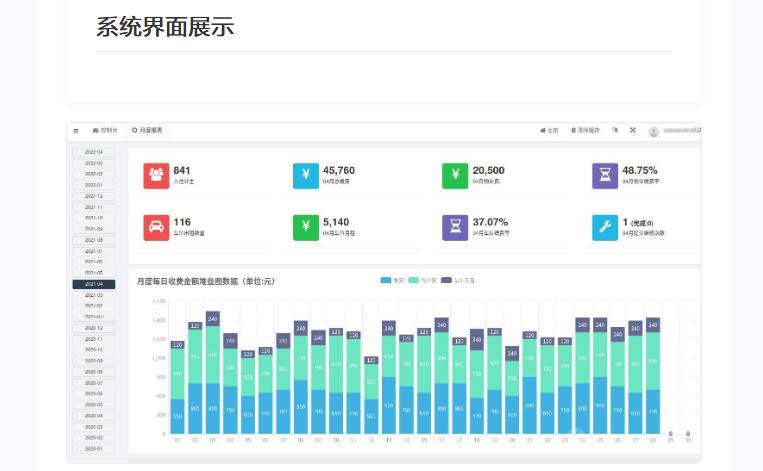This screenshot has height=471, width=763.
Task: Select month 2022-04 in the sidebar
Action: tap(94, 152)
